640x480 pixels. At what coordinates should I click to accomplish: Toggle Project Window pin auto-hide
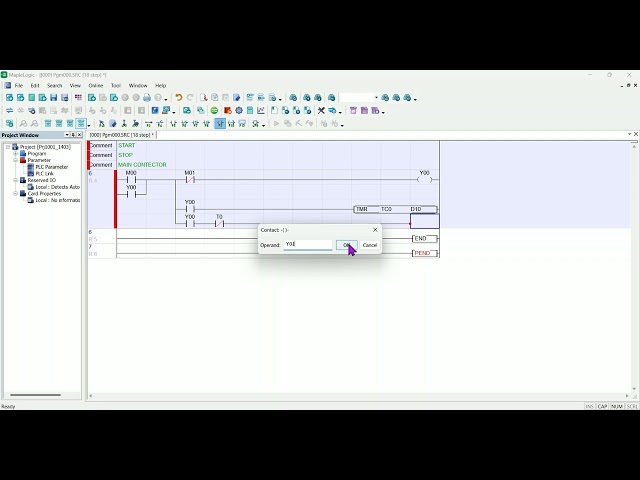[73, 135]
